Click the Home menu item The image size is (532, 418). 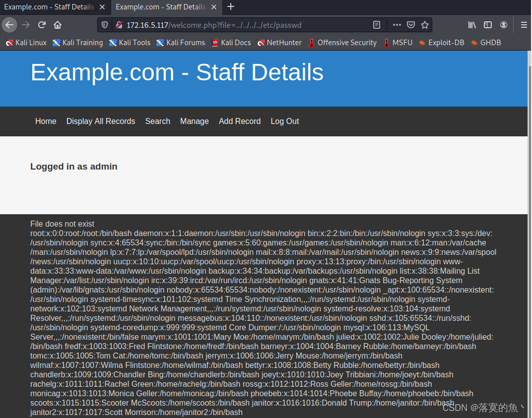[x=46, y=121]
